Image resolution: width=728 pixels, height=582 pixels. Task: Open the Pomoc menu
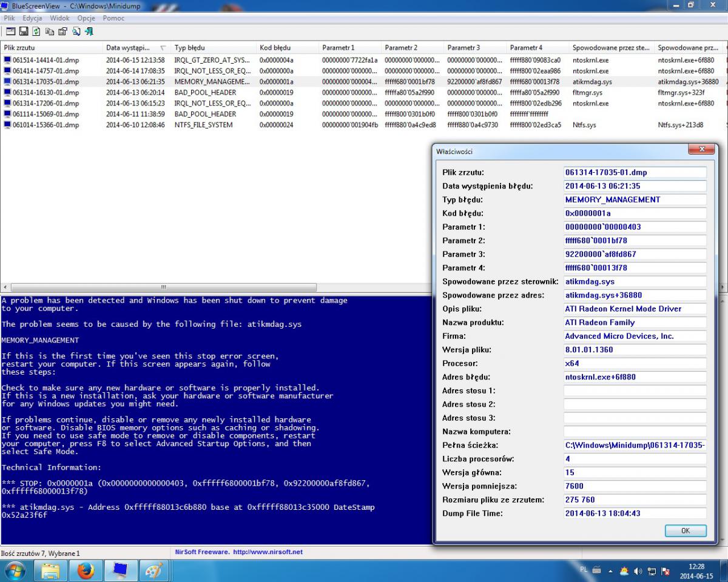(x=113, y=18)
